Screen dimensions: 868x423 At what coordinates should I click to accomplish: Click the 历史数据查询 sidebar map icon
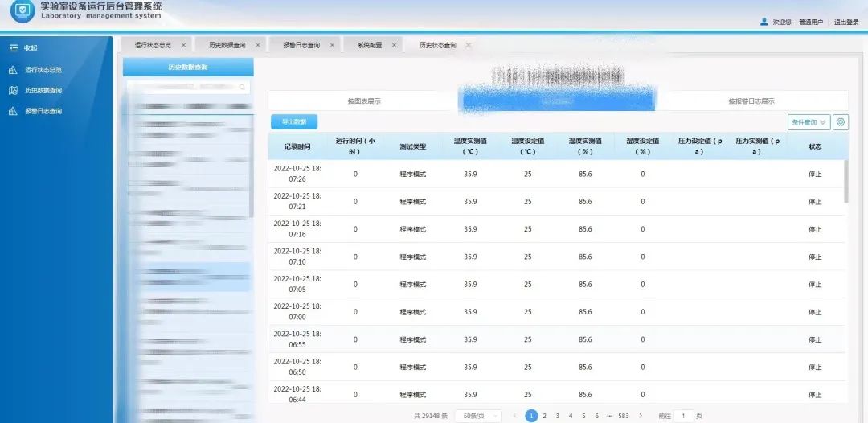coord(13,91)
